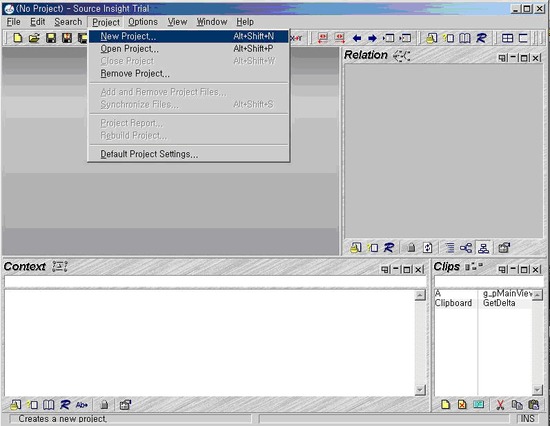Click the blue Go Back arrow in toolbar
This screenshot has width=550, height=426.
click(x=357, y=38)
